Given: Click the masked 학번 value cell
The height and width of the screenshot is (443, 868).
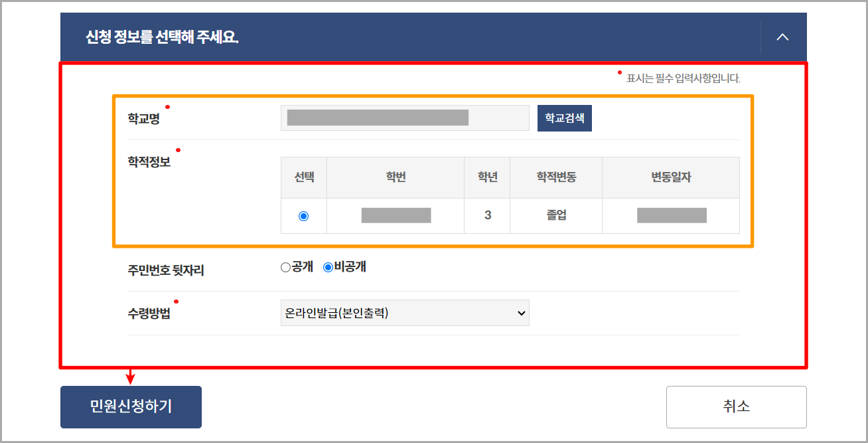Looking at the screenshot, I should (396, 215).
